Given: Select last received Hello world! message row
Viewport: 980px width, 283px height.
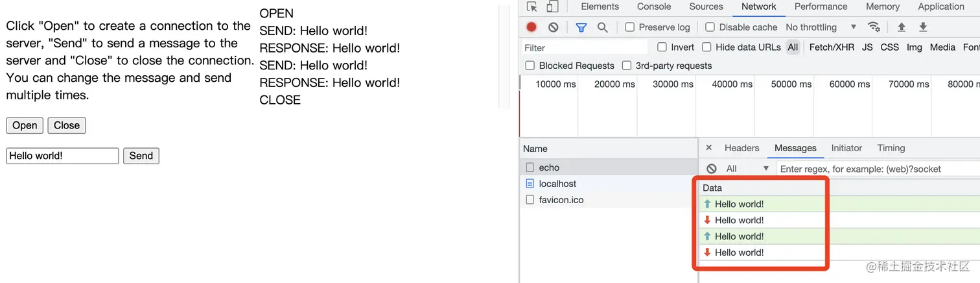Looking at the screenshot, I should (839, 252).
